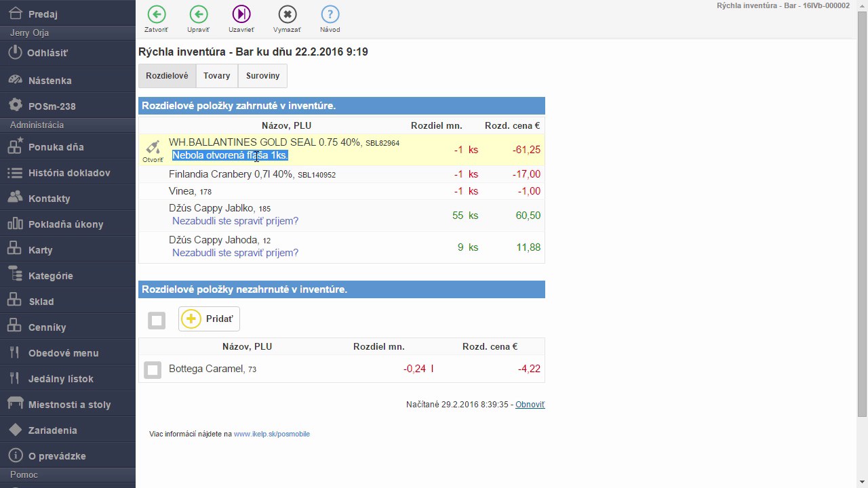Click the 11,88 price difference value

pyautogui.click(x=528, y=247)
